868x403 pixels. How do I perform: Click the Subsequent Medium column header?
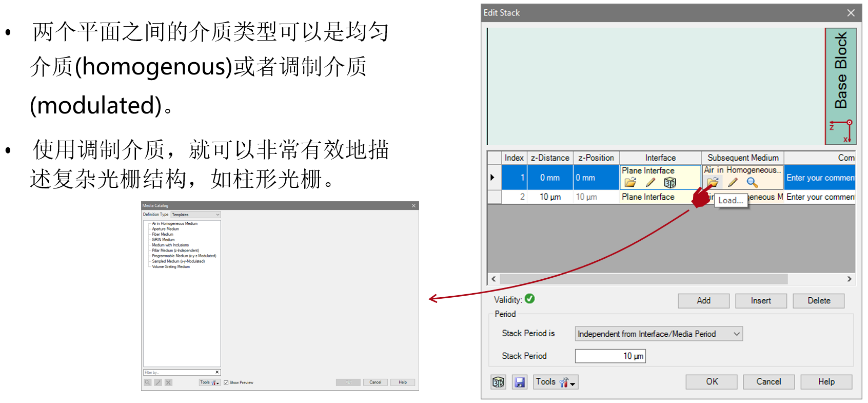[x=743, y=158]
